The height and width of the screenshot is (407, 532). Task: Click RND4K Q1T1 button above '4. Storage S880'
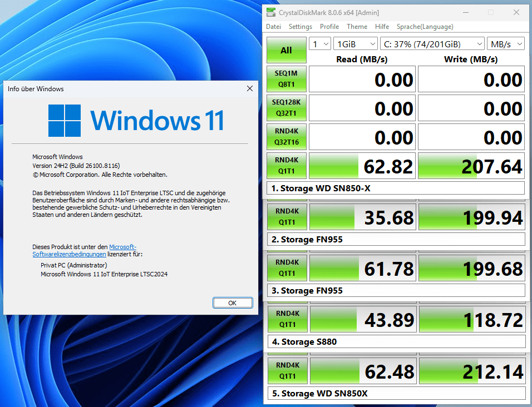point(287,319)
